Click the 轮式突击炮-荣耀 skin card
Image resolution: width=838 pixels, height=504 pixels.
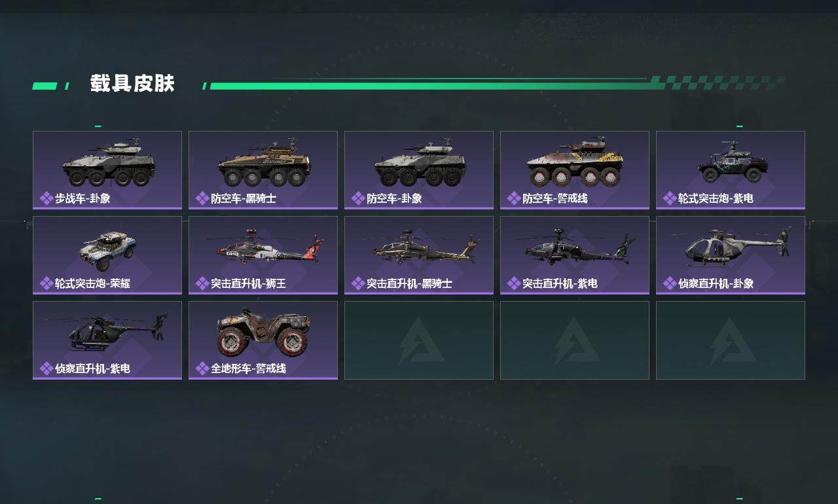tap(107, 255)
